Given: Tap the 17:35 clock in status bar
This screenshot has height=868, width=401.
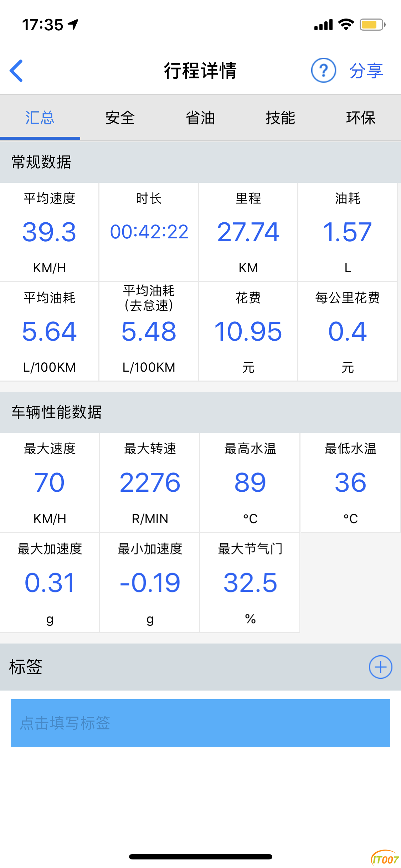Looking at the screenshot, I should click(x=43, y=25).
